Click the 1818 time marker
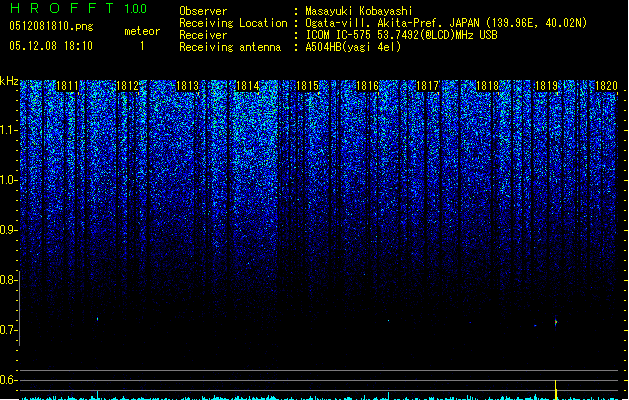Viewport: 629px width, 400px height. 487,86
